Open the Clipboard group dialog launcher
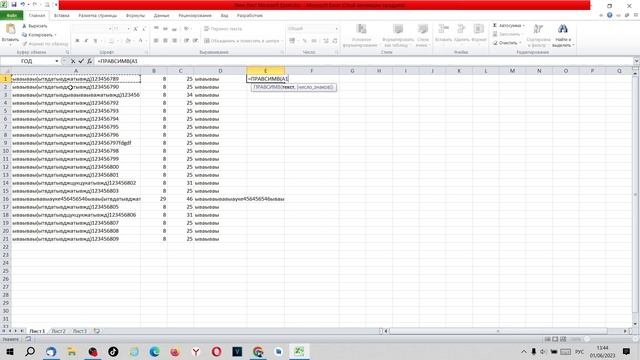 coord(67,52)
